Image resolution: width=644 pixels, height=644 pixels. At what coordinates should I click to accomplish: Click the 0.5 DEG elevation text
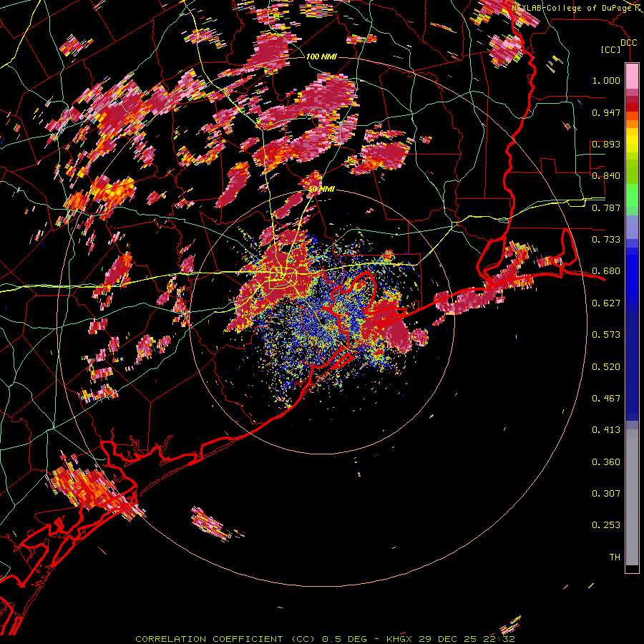(x=345, y=639)
